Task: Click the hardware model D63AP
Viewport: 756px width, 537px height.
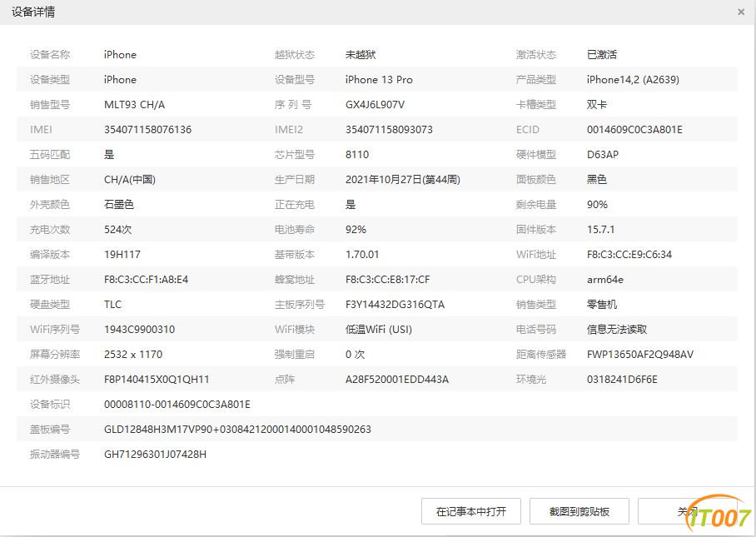Action: point(603,155)
